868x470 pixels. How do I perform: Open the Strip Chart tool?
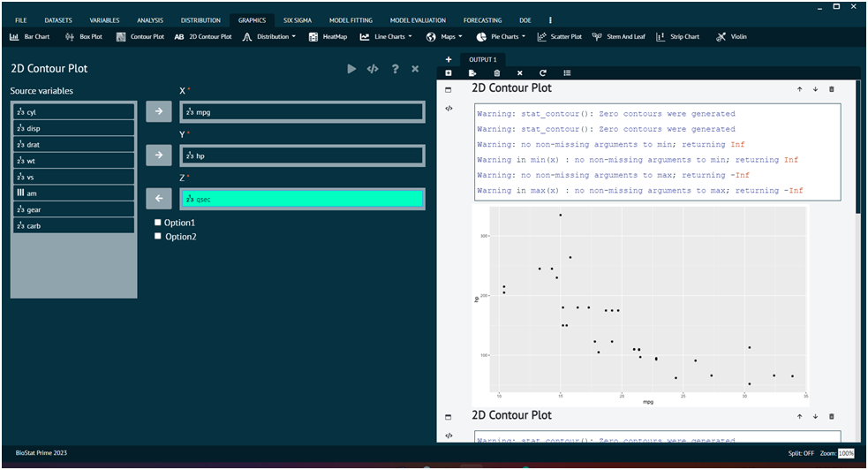pos(677,36)
